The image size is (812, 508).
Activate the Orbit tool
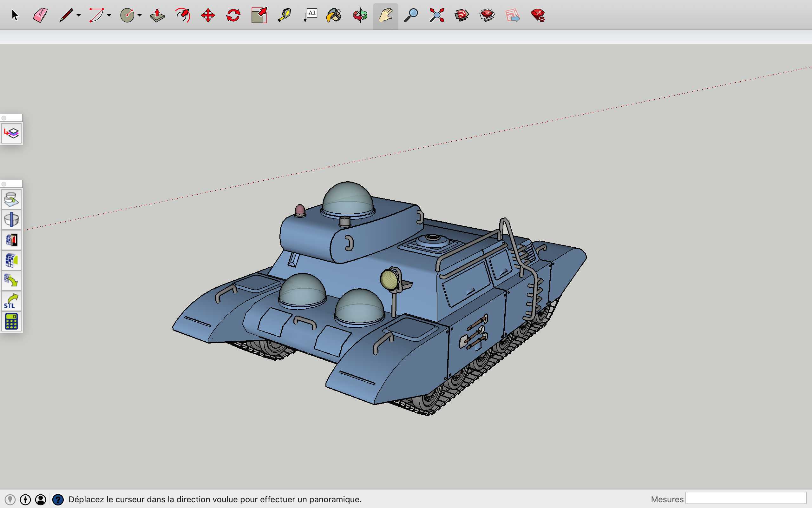click(x=360, y=16)
